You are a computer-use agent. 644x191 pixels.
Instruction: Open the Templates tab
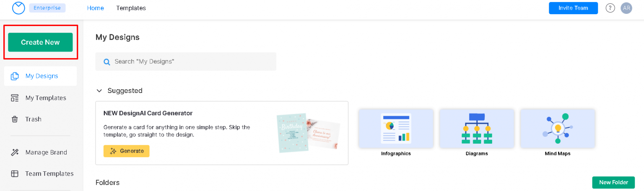[x=131, y=8]
